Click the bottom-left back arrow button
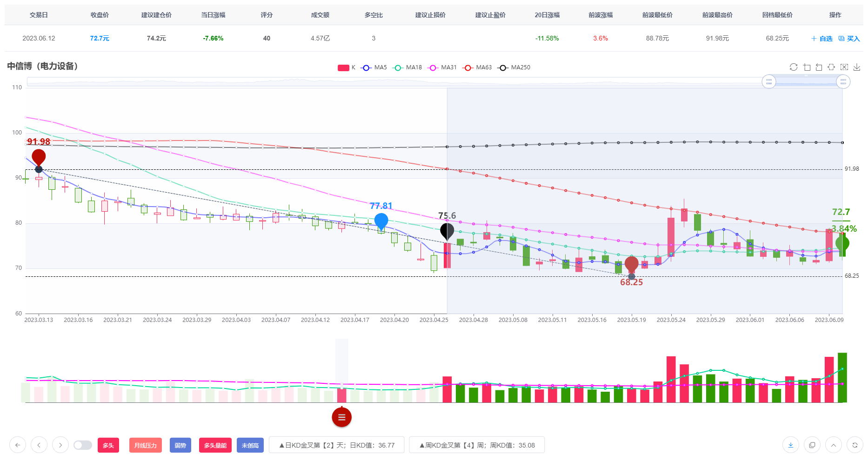Viewport: 868px width, 455px height. tap(17, 445)
